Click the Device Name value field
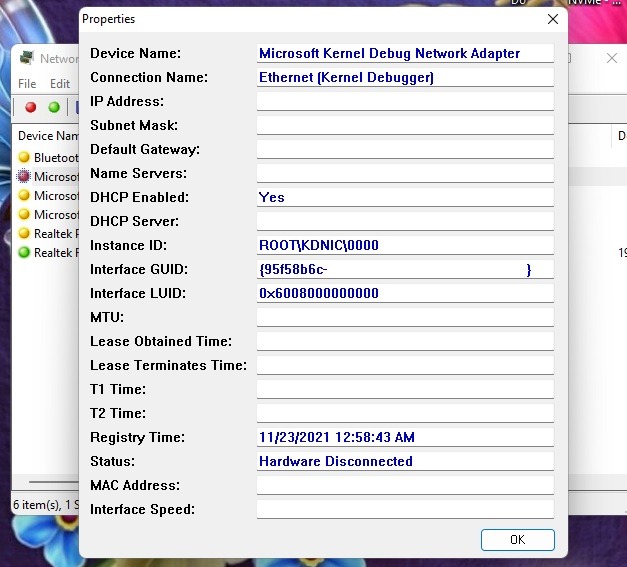The width and height of the screenshot is (627, 567). click(x=405, y=54)
